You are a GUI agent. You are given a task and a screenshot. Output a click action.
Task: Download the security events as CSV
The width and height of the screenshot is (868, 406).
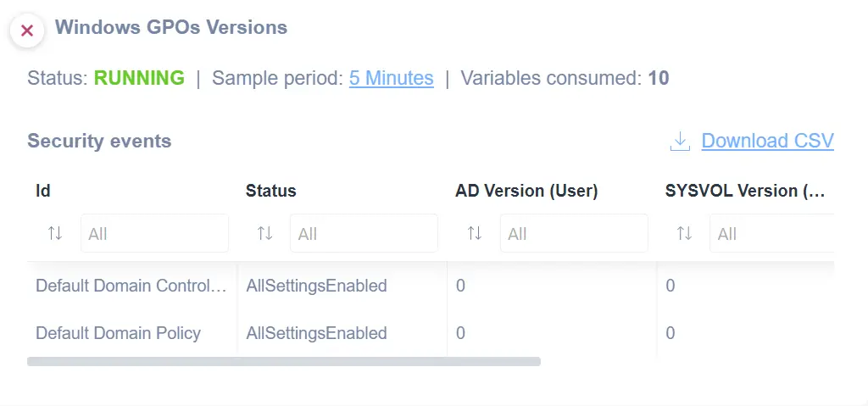(x=767, y=141)
